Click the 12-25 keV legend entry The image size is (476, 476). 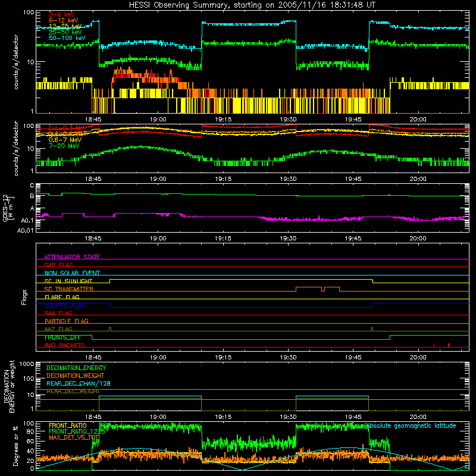click(65, 26)
